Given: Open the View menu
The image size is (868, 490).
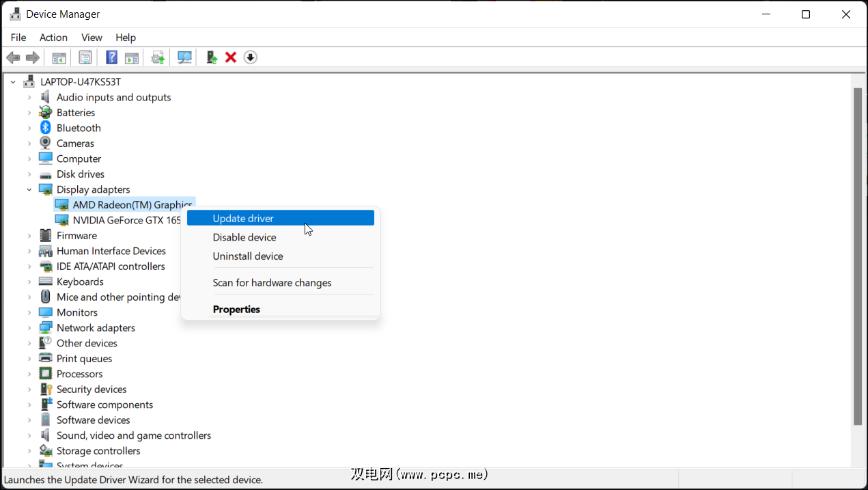Looking at the screenshot, I should click(92, 38).
